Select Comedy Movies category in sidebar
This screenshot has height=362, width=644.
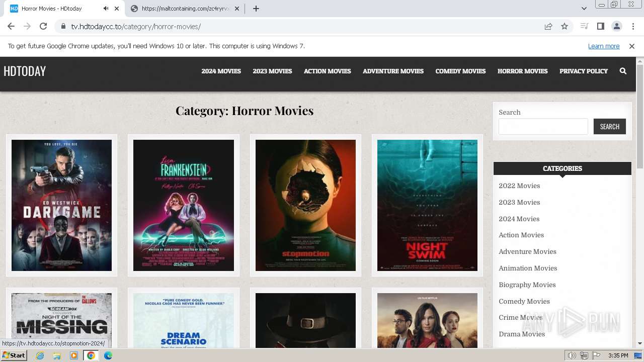[x=524, y=302]
